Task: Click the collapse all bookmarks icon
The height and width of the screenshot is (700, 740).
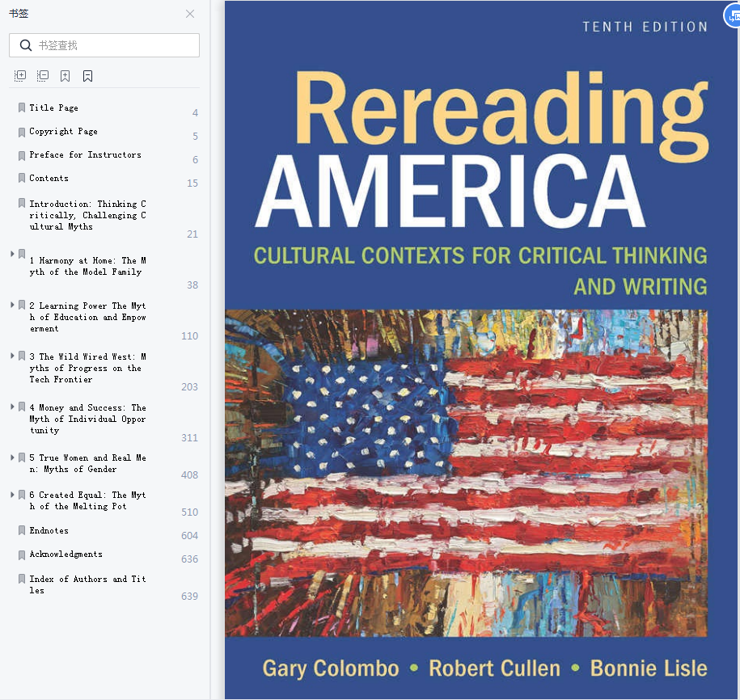Action: tap(43, 76)
